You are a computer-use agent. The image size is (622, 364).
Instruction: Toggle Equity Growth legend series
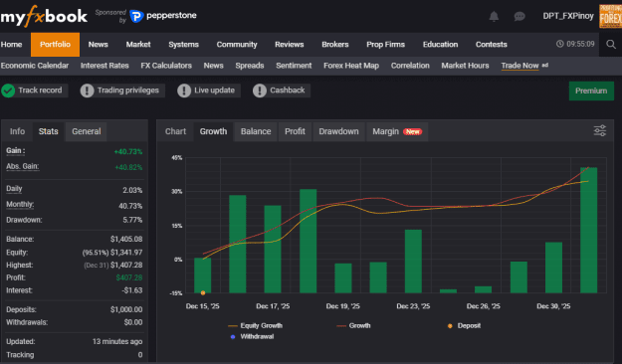(x=256, y=325)
